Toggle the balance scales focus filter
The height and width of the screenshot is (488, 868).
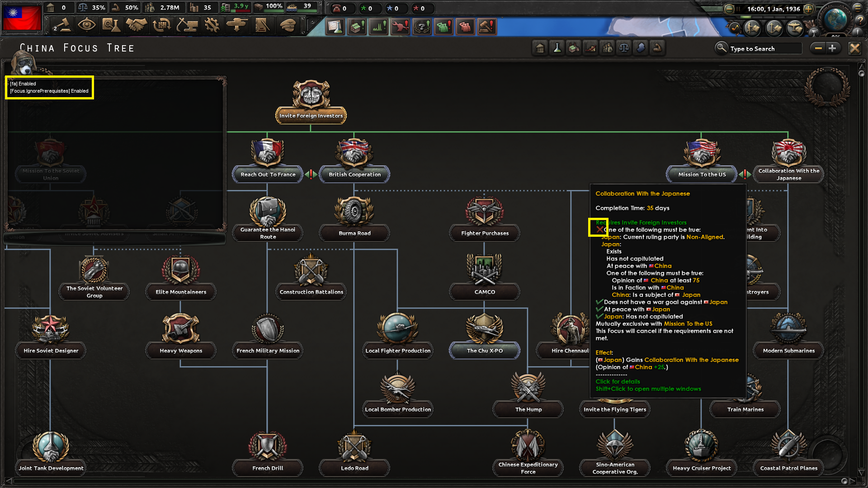point(624,48)
